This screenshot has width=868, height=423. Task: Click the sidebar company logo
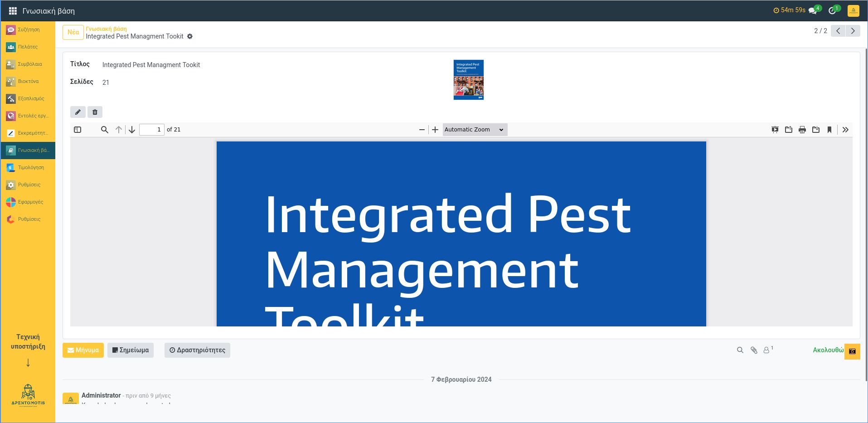(x=28, y=395)
